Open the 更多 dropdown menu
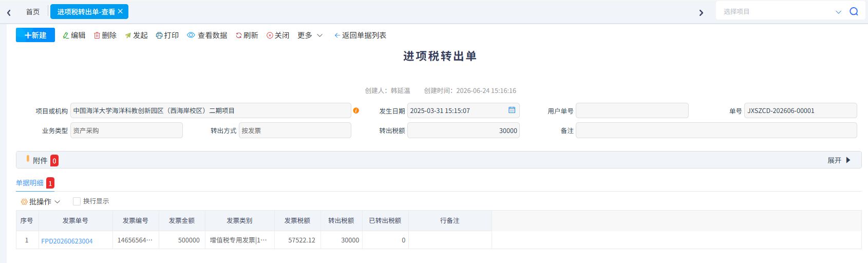Viewport: 868px width, 263px height. pyautogui.click(x=310, y=35)
